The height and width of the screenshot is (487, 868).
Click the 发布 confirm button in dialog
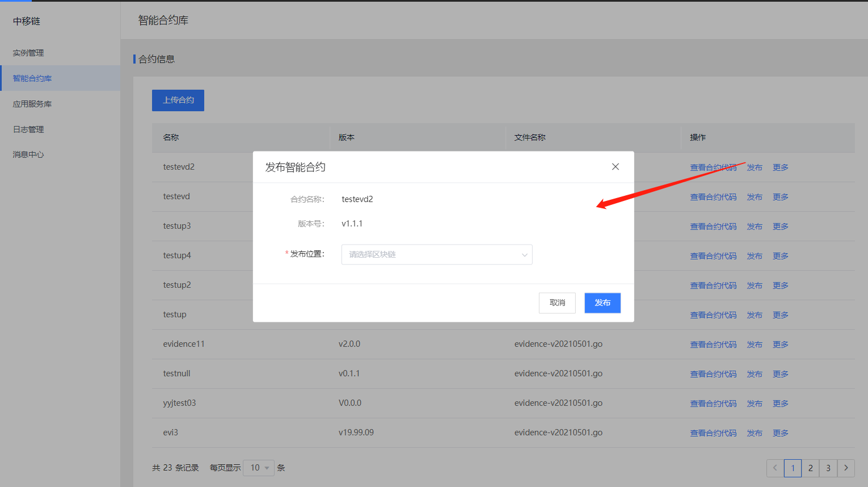point(602,303)
